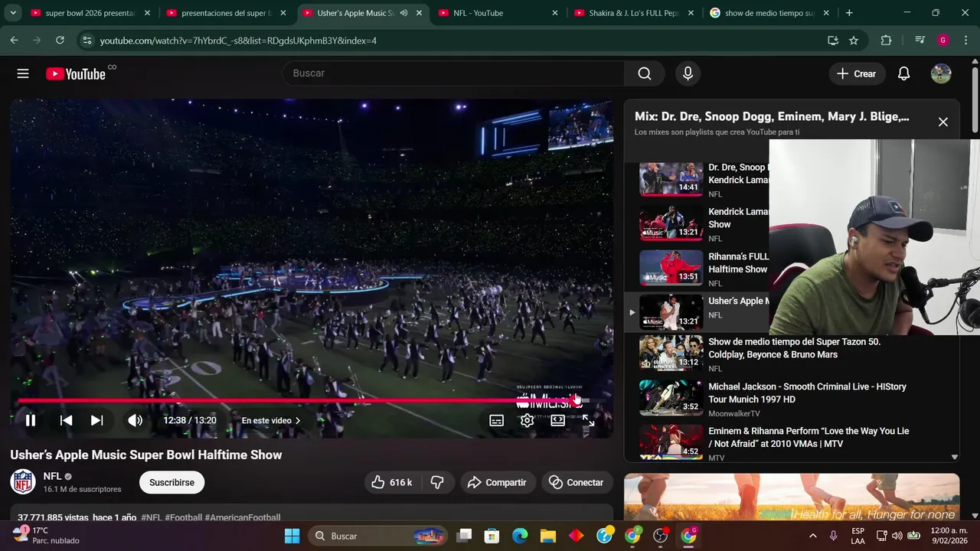Enter fullscreen mode on the player

[x=588, y=420]
